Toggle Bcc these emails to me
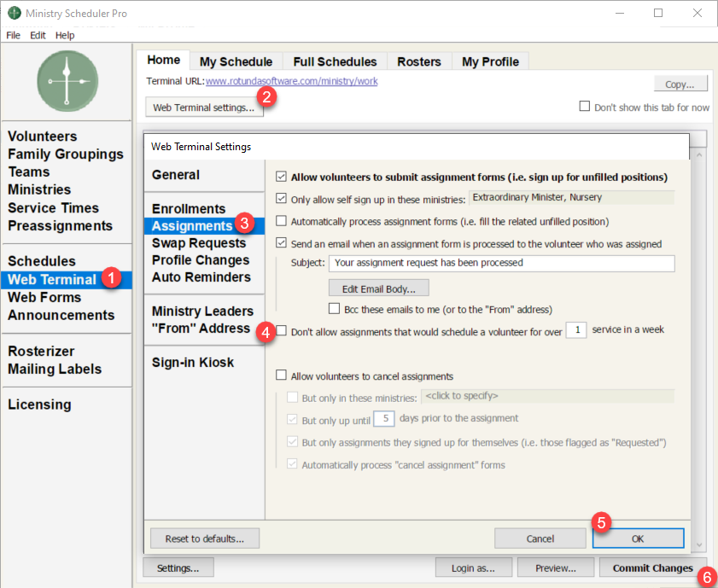This screenshot has height=588, width=718. tap(335, 309)
